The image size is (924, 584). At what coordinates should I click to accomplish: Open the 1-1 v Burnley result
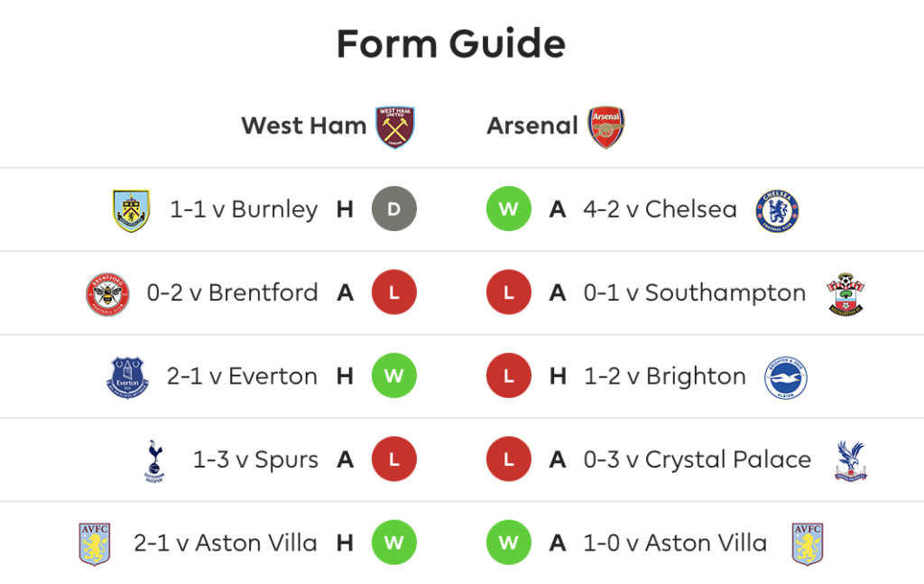tap(244, 209)
